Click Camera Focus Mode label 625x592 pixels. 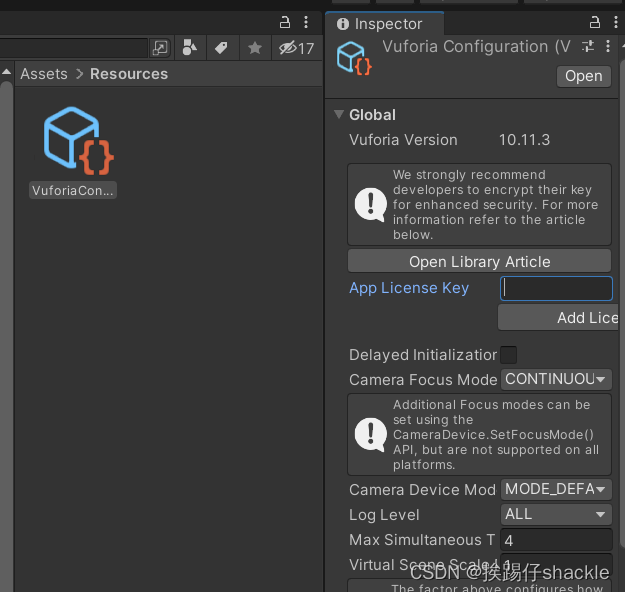point(423,380)
